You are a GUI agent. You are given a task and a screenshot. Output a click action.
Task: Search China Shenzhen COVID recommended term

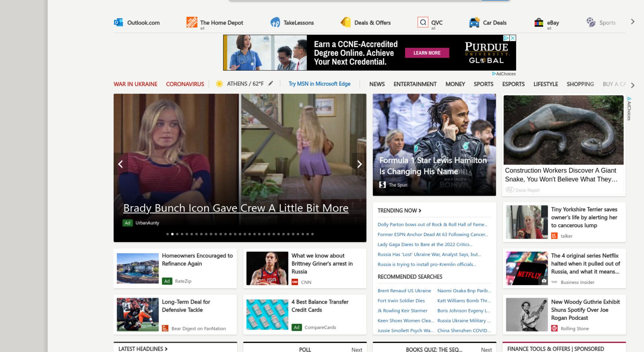(464, 331)
